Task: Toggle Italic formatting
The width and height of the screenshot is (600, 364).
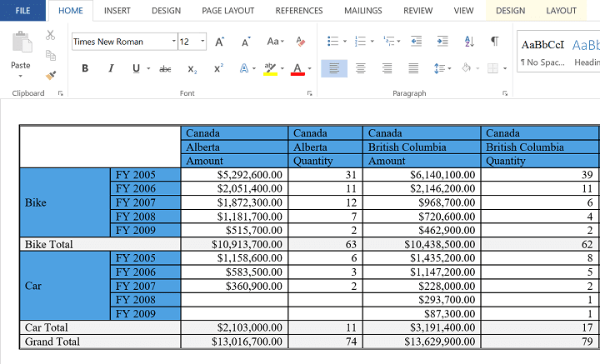Action: pos(111,68)
